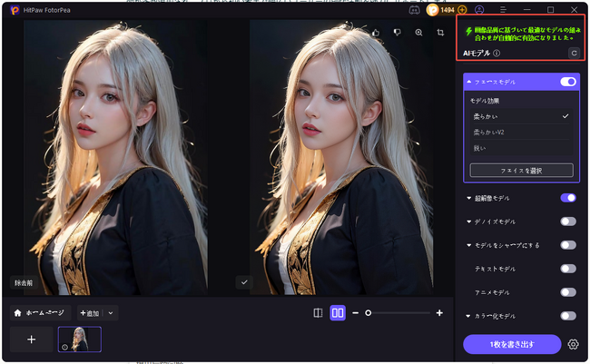The height and width of the screenshot is (364, 590).
Task: Click the thumbs up feedback icon
Action: [x=376, y=32]
